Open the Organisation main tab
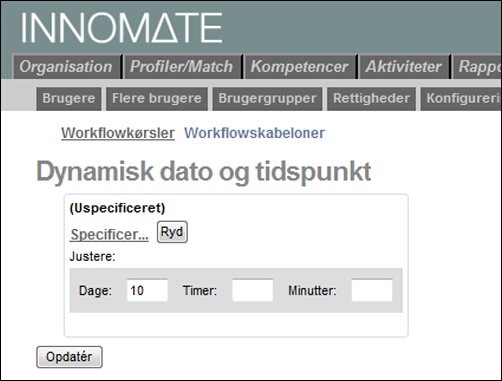The width and height of the screenshot is (502, 381). click(x=66, y=67)
